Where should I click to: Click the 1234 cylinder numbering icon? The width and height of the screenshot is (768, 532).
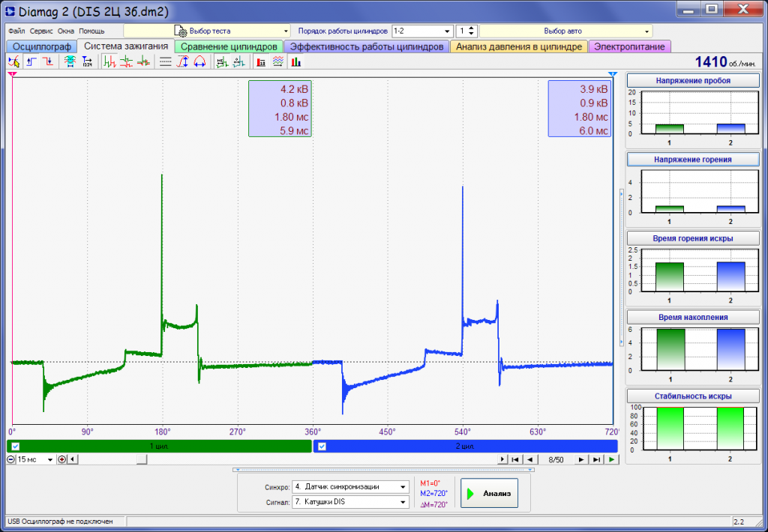pos(87,61)
